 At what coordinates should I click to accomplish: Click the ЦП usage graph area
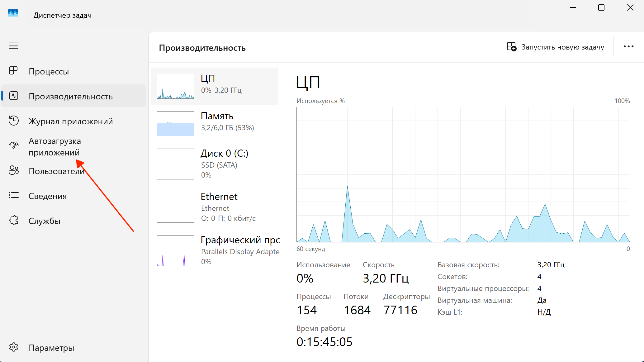pos(463,174)
